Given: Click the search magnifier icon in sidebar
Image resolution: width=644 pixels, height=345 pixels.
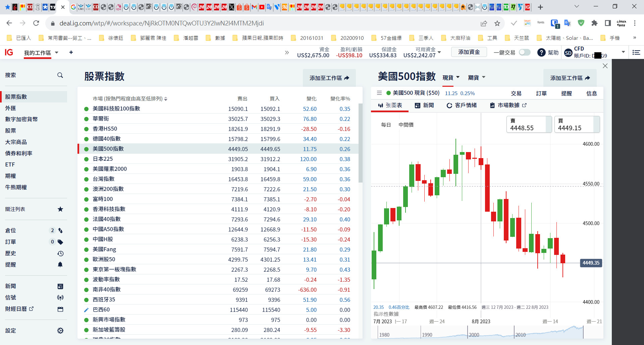Looking at the screenshot, I should pos(60,75).
